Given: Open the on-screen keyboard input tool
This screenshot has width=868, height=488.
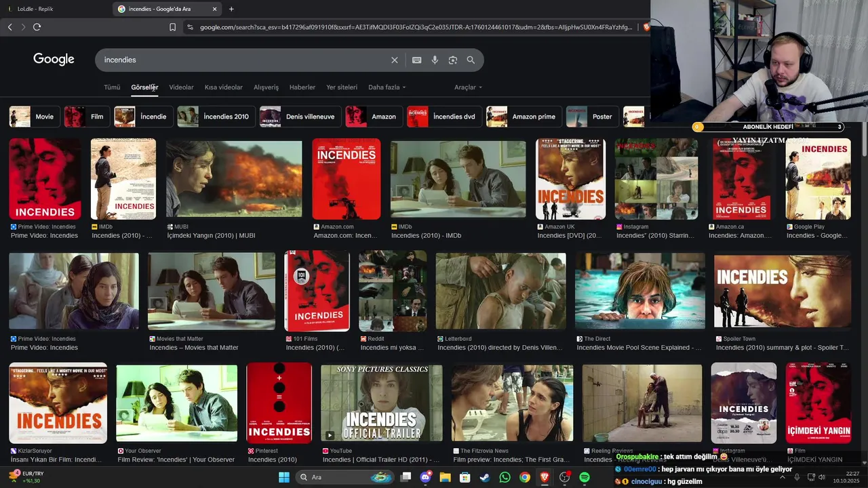Looking at the screenshot, I should (417, 60).
